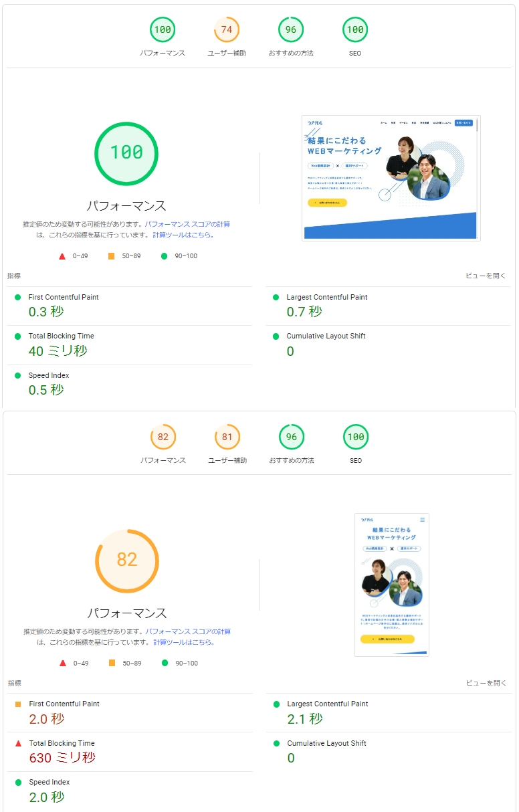Click the hamburger menu icon in the mobile screenshot
Image resolution: width=519 pixels, height=812 pixels.
point(422,520)
